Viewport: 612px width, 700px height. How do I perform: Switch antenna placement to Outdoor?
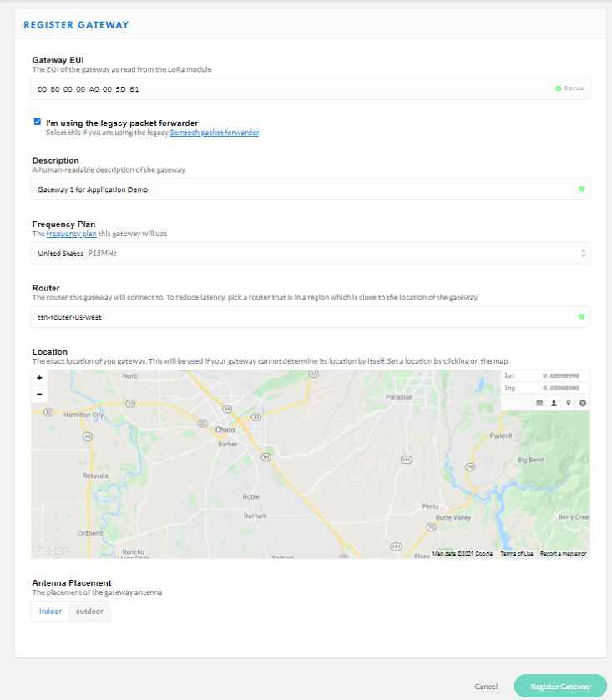(90, 611)
